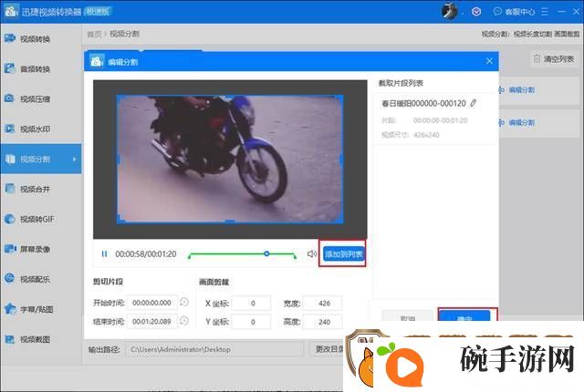This screenshot has width=584, height=392.
Task: Click the video preview frame
Action: pyautogui.click(x=230, y=160)
